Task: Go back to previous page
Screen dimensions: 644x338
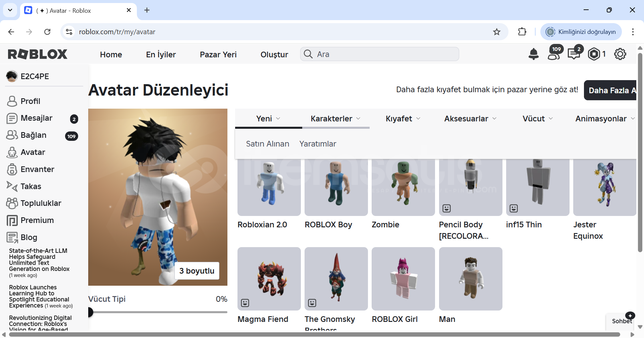Action: (x=11, y=32)
